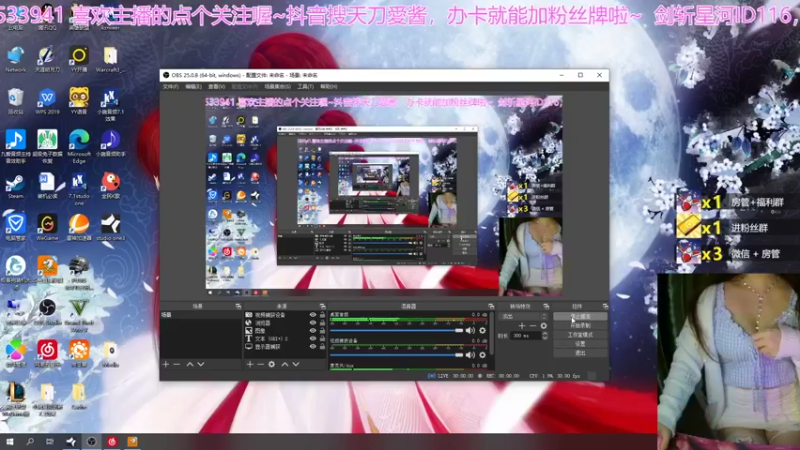Move source down with arrow icon
The image size is (800, 450).
295,364
